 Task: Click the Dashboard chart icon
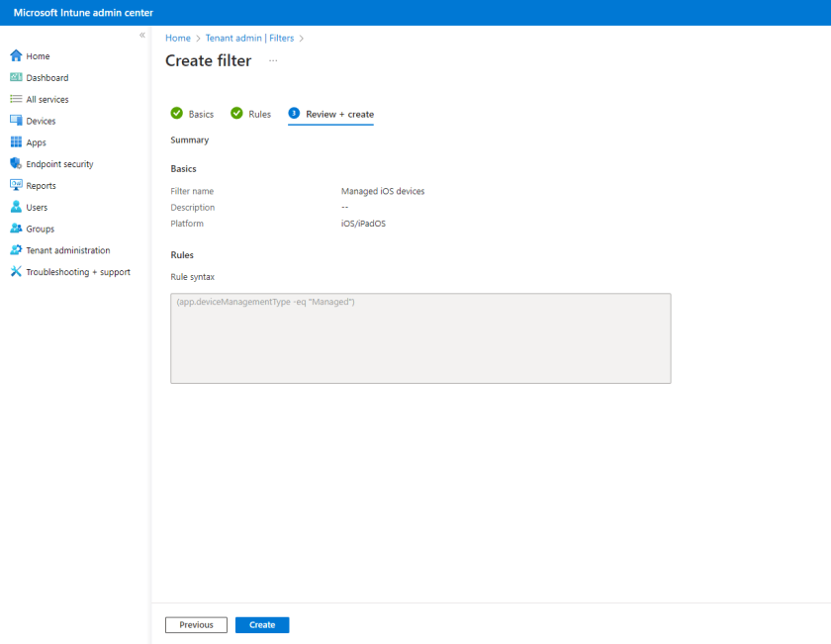click(16, 77)
